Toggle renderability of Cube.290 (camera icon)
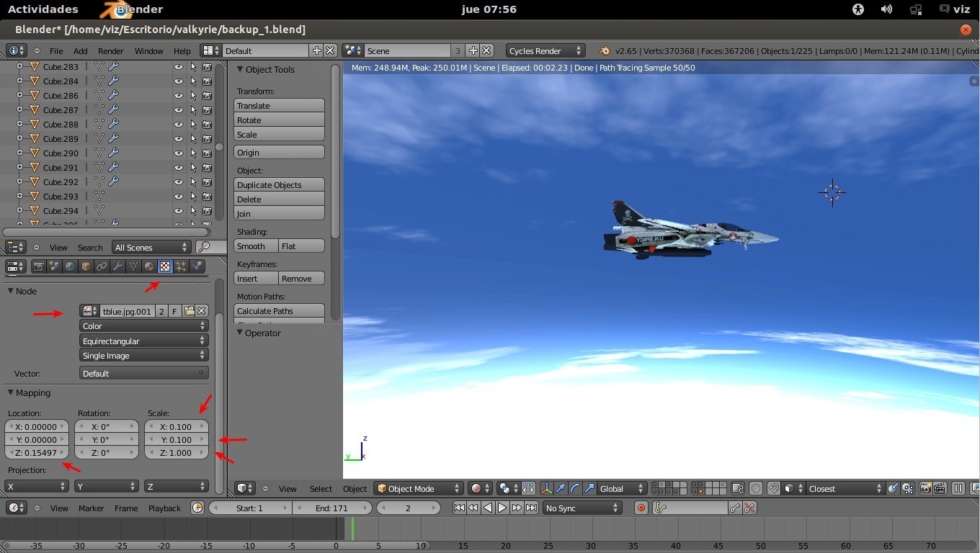This screenshot has width=980, height=553. (x=207, y=153)
